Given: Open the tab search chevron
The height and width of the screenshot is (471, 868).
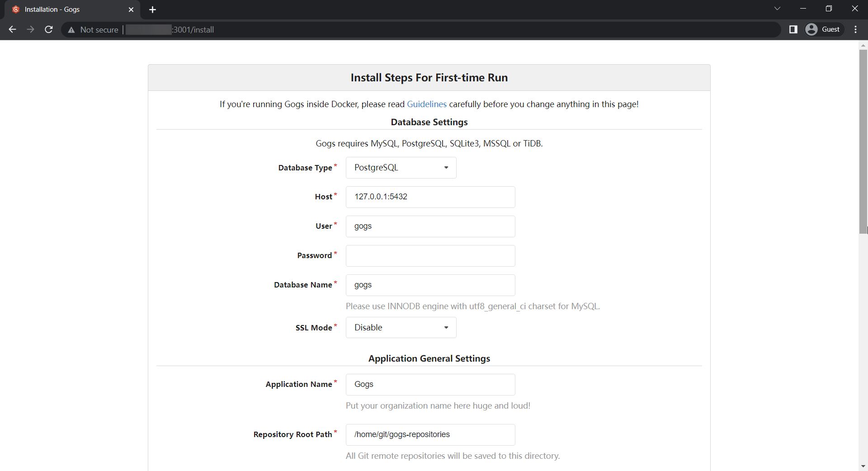Looking at the screenshot, I should click(x=777, y=9).
